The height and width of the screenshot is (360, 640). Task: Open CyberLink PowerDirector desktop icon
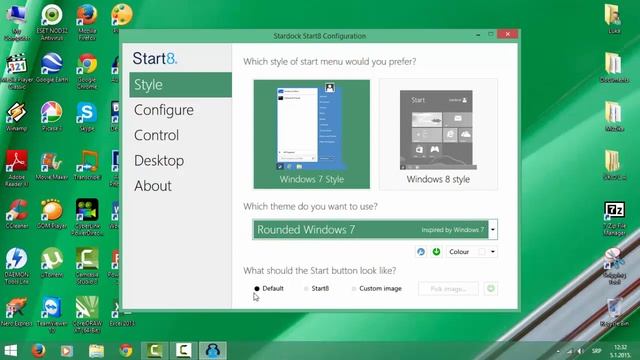pos(87,217)
